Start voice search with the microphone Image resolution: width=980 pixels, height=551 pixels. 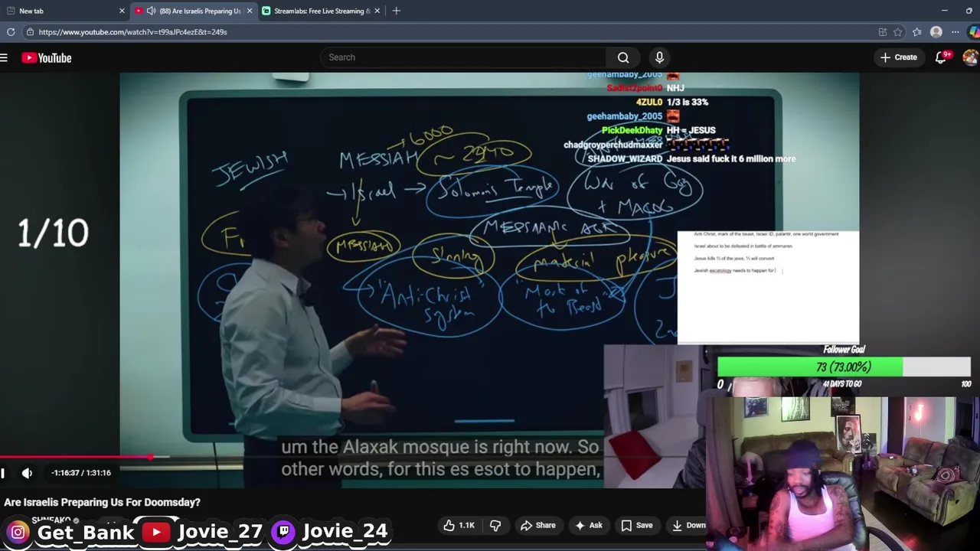(x=659, y=57)
